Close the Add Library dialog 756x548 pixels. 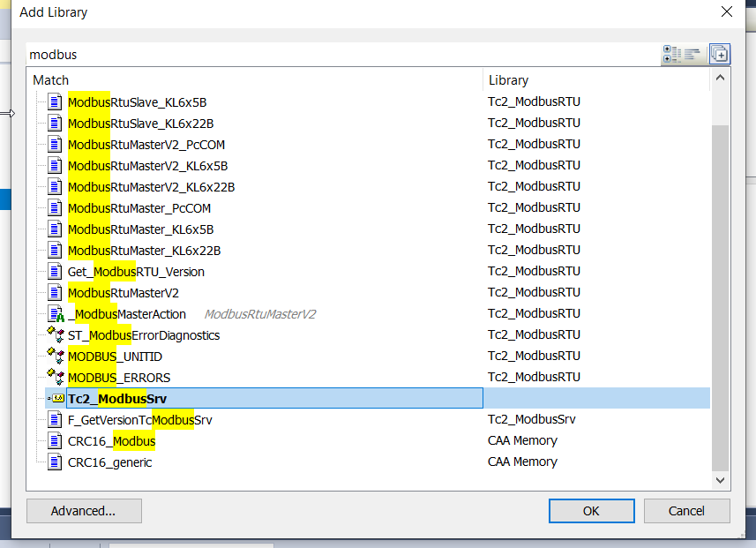727,11
